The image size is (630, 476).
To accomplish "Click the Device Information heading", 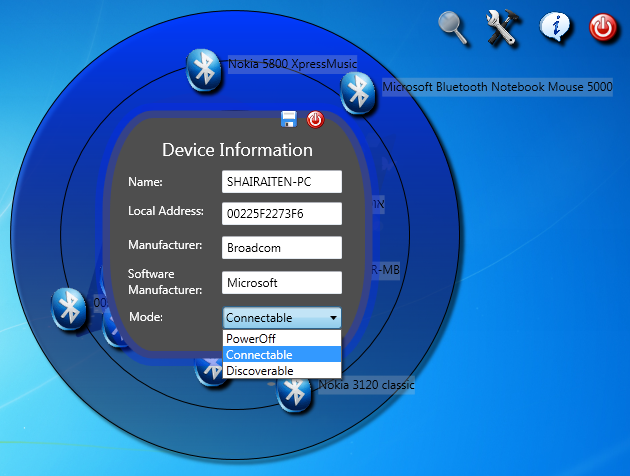I will point(237,150).
